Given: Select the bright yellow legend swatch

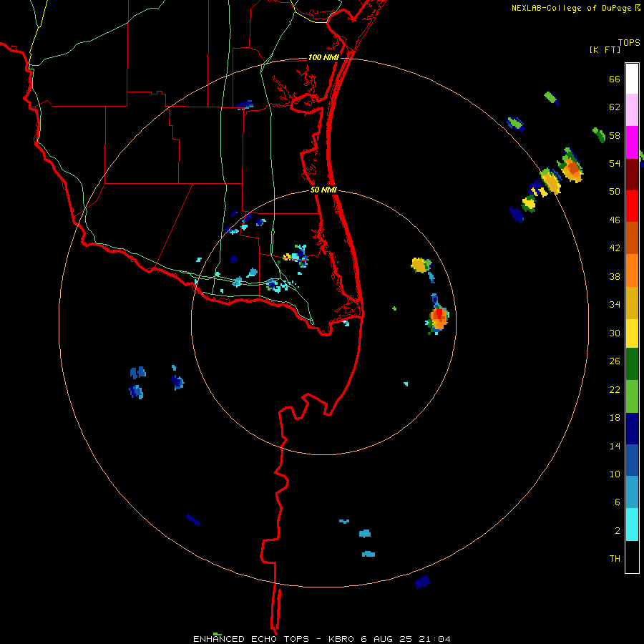Looking at the screenshot, I should (632, 333).
